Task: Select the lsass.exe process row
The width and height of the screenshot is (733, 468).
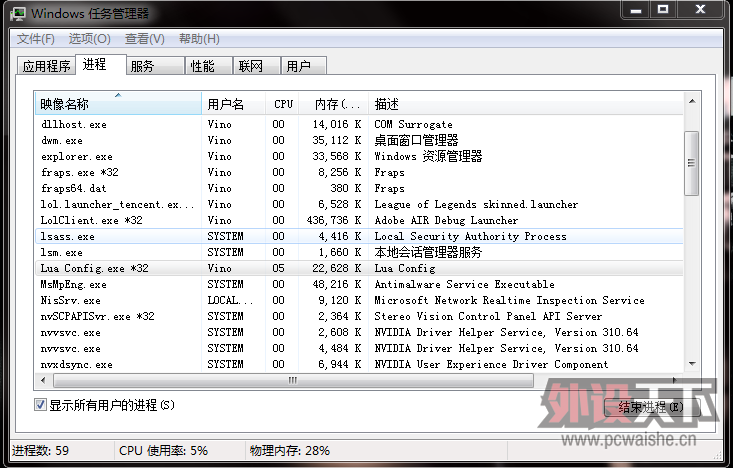Action: point(359,236)
